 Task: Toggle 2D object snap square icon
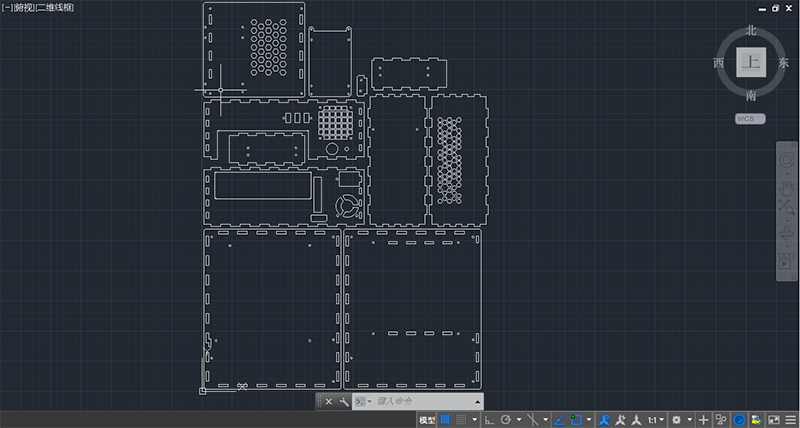point(576,420)
